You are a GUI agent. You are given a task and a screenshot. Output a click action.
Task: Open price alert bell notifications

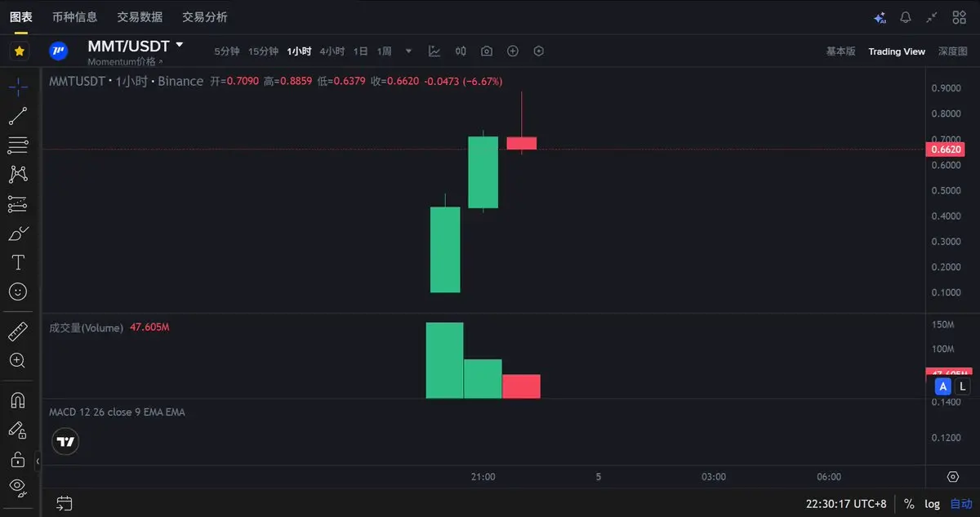point(906,17)
